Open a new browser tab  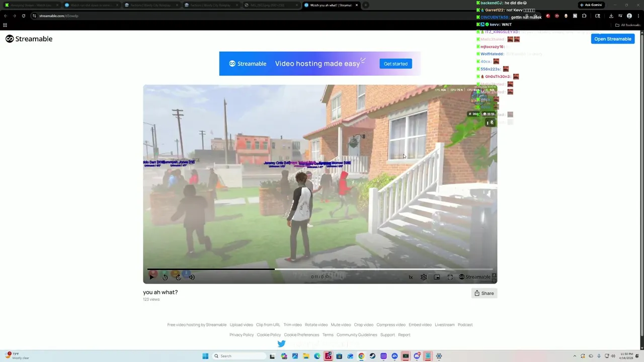click(366, 5)
